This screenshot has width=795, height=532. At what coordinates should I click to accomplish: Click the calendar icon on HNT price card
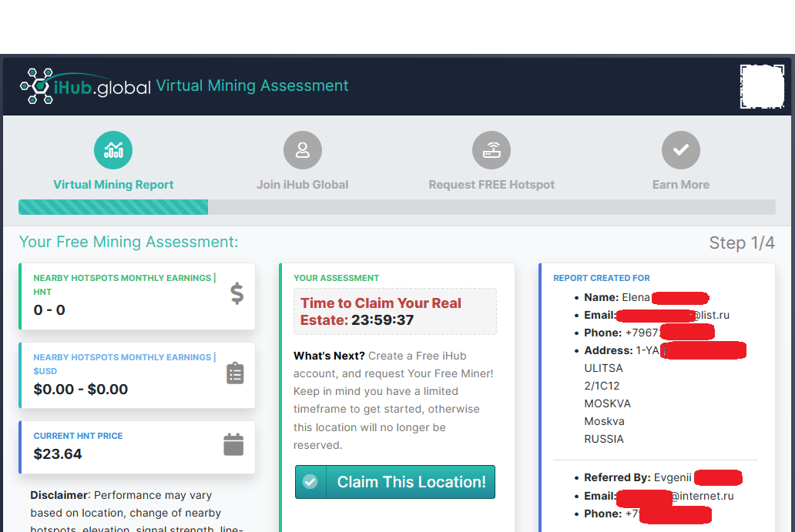click(233, 444)
